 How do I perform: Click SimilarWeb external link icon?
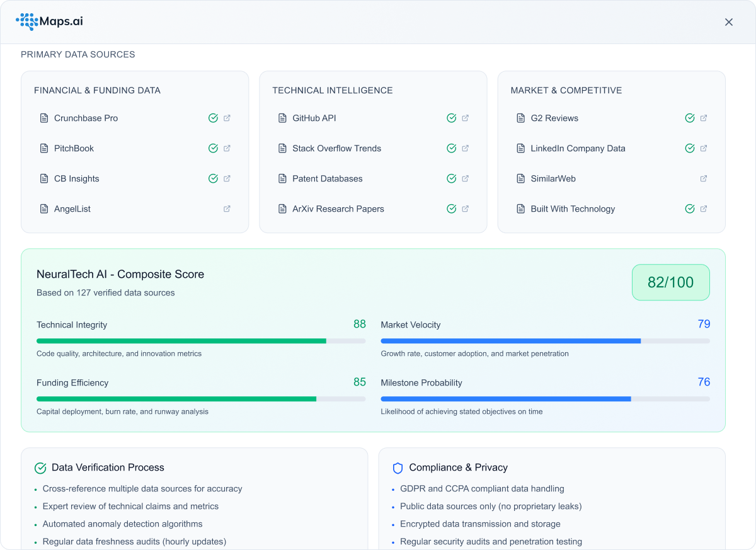[x=703, y=179]
